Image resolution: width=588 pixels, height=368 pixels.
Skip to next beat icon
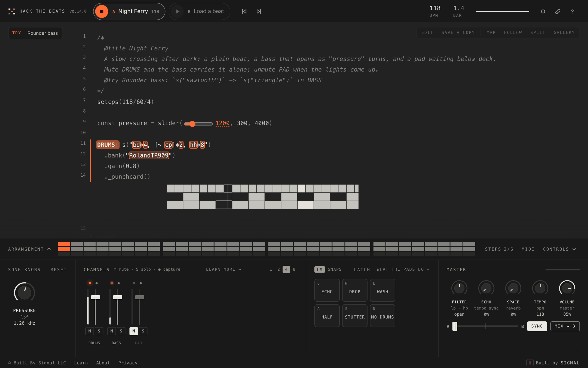click(x=259, y=11)
